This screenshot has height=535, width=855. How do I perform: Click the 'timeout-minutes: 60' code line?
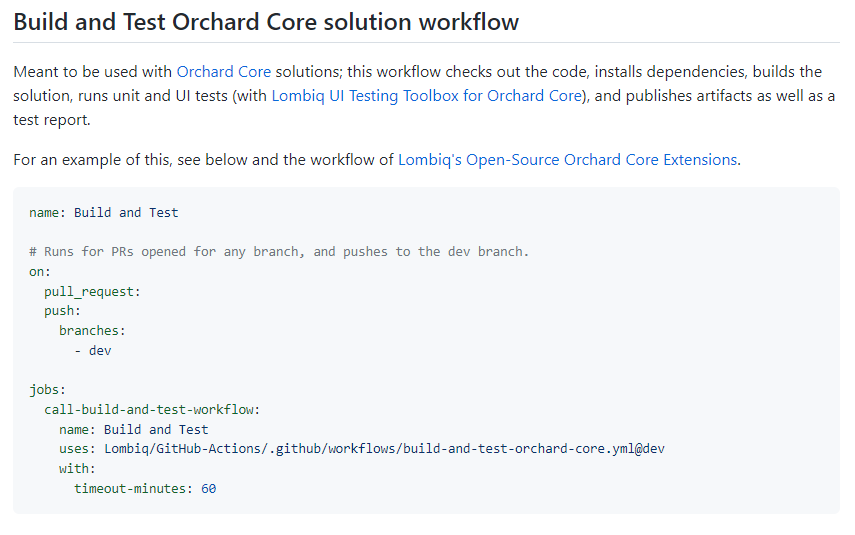[145, 488]
